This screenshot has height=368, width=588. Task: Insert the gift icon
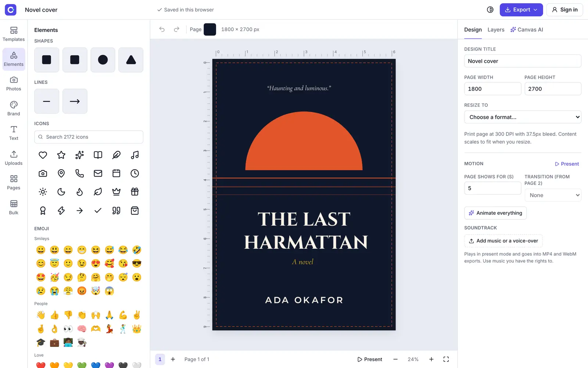pos(135,192)
